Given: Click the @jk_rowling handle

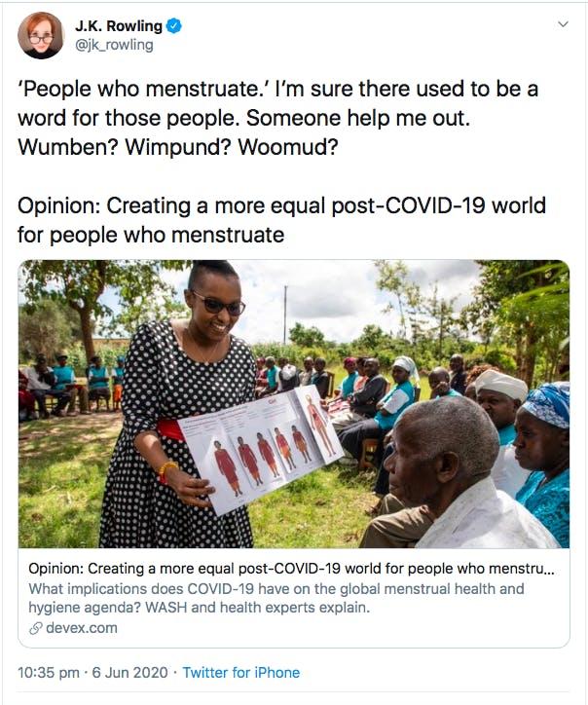Looking at the screenshot, I should coord(114,45).
